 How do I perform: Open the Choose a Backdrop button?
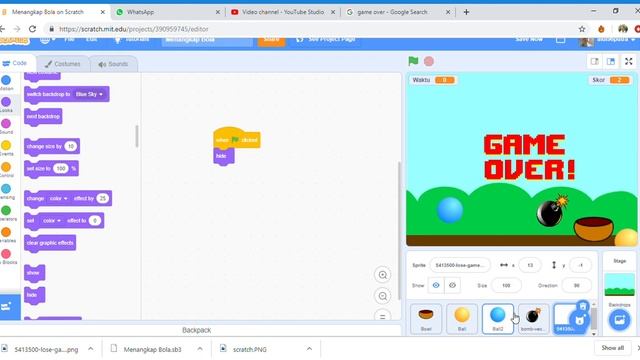tap(619, 320)
